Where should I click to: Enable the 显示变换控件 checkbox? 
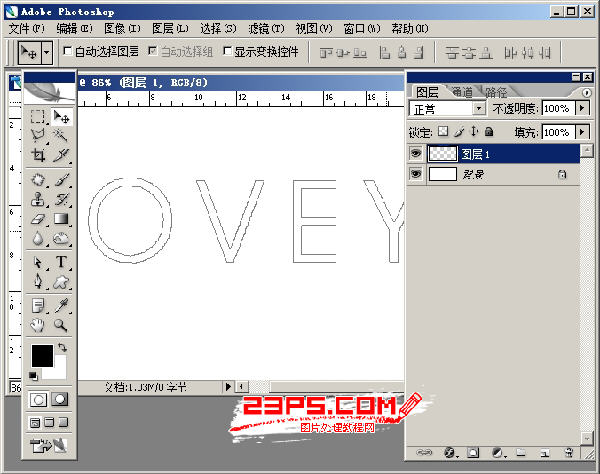227,50
